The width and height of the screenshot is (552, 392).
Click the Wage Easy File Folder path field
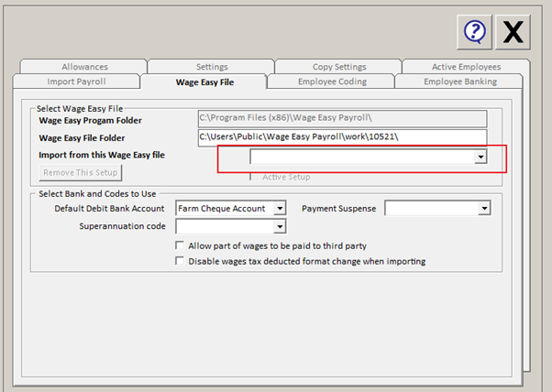coord(342,137)
